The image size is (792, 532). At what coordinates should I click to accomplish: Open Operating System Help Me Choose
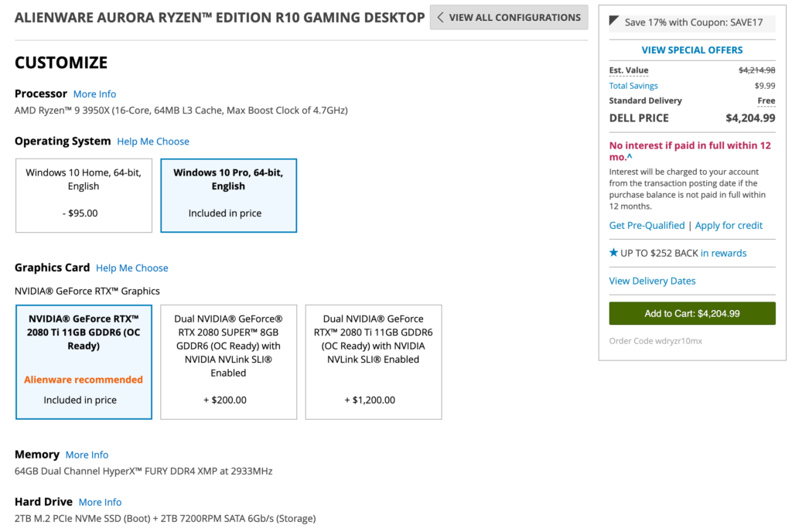[x=153, y=142]
